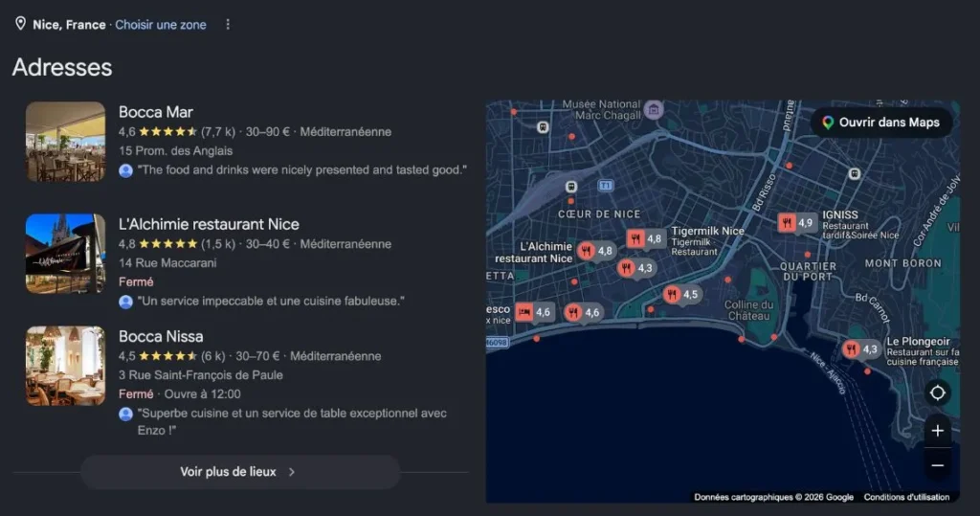Image resolution: width=980 pixels, height=516 pixels.
Task: Click the M6098 road badge on the map
Action: 497,343
